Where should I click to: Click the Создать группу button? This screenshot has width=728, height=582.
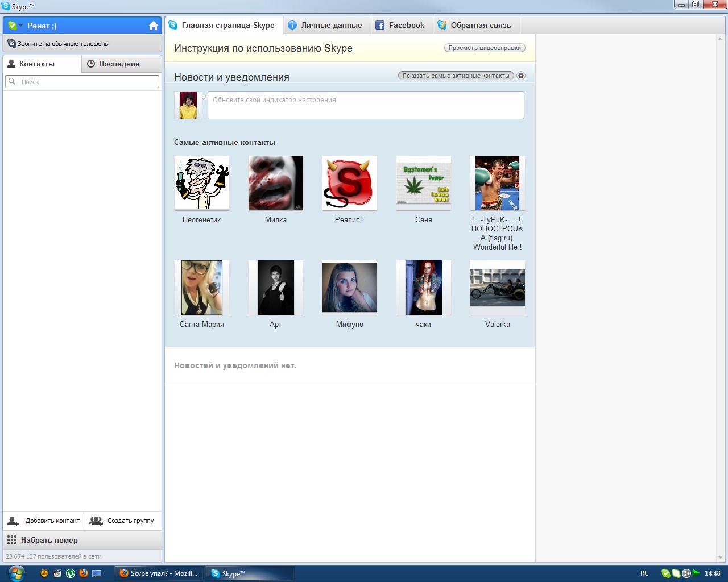[x=123, y=521]
